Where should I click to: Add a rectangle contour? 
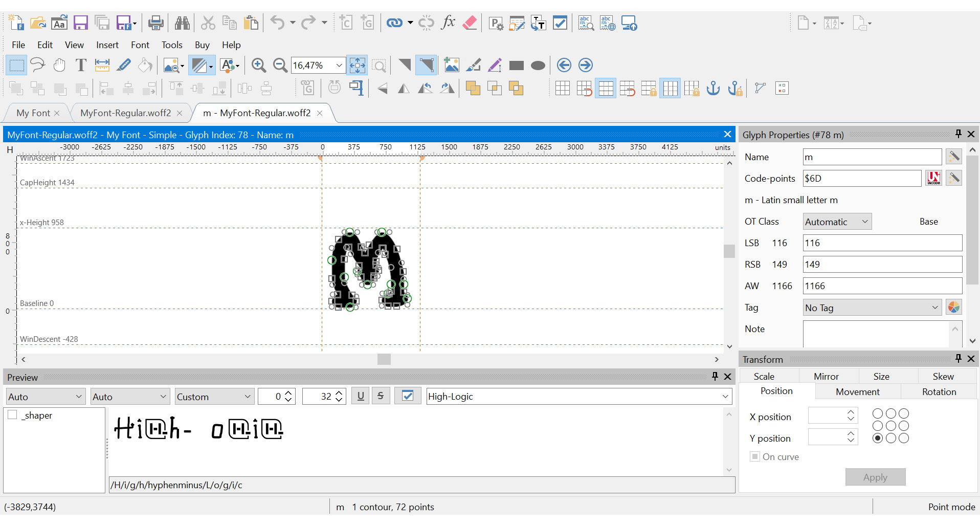click(517, 65)
